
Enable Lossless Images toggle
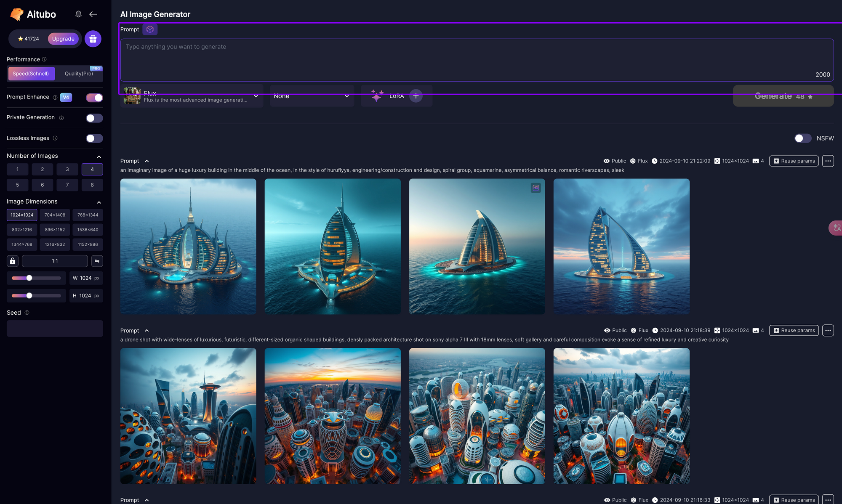pos(94,138)
